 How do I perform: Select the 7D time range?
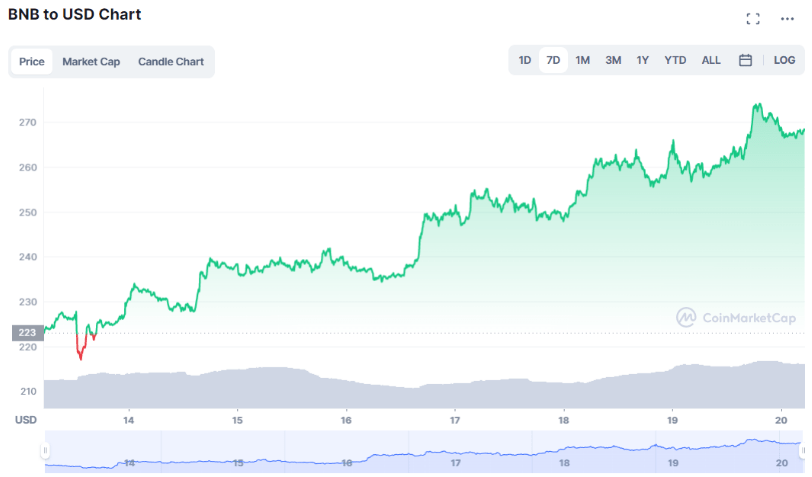[553, 61]
